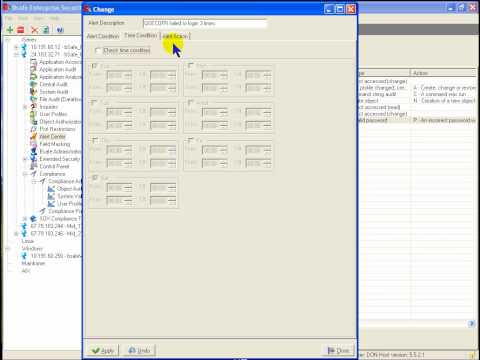Click the blue help icon in toolbar
Screen dimensions: 480x360
tap(60, 30)
